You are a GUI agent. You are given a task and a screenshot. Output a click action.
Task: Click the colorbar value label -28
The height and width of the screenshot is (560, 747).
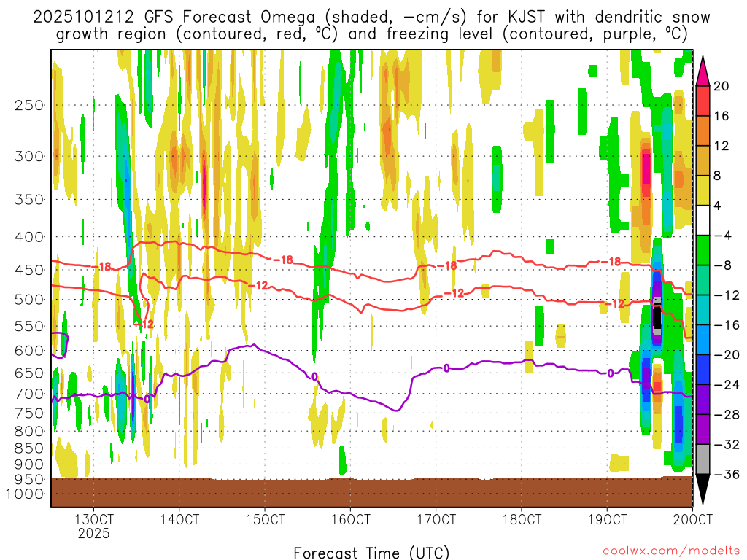coord(727,415)
